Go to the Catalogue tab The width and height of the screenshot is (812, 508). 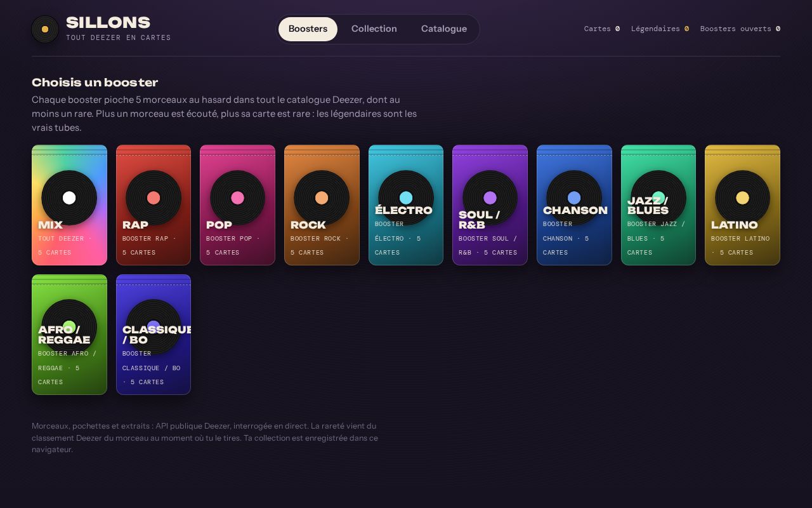point(444,29)
